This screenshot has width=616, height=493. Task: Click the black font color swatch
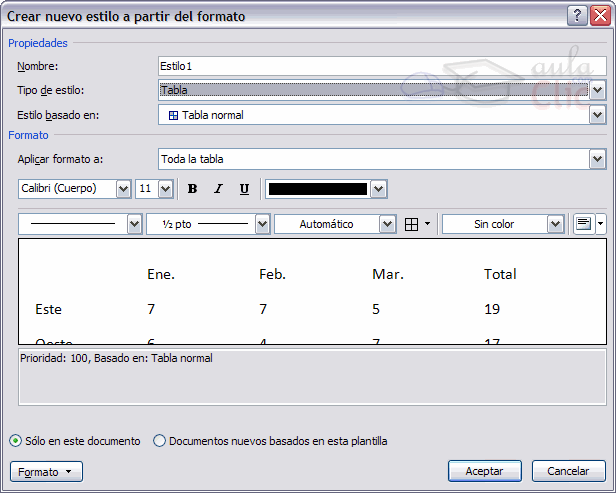[x=318, y=189]
